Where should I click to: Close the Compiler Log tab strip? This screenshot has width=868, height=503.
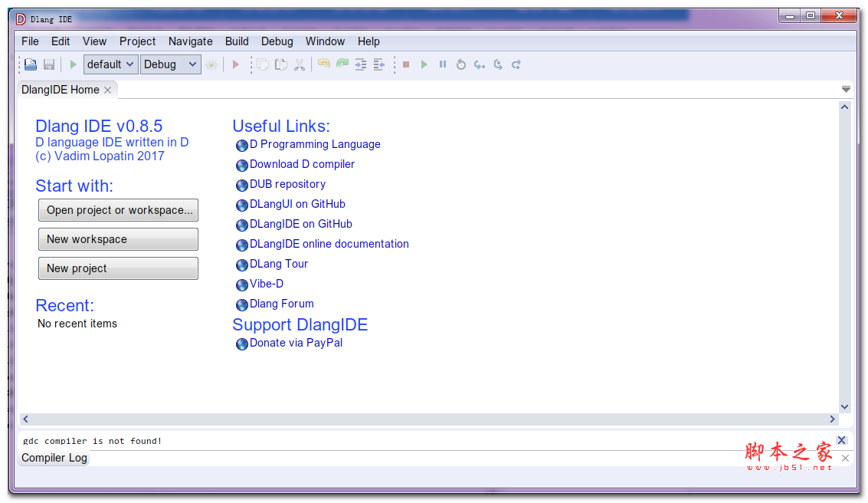pyautogui.click(x=845, y=458)
